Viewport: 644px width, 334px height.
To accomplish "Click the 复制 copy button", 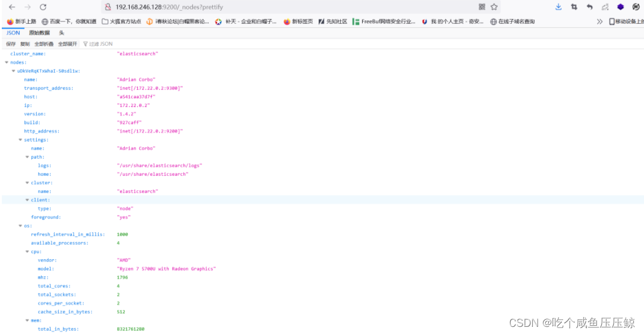I will [25, 44].
